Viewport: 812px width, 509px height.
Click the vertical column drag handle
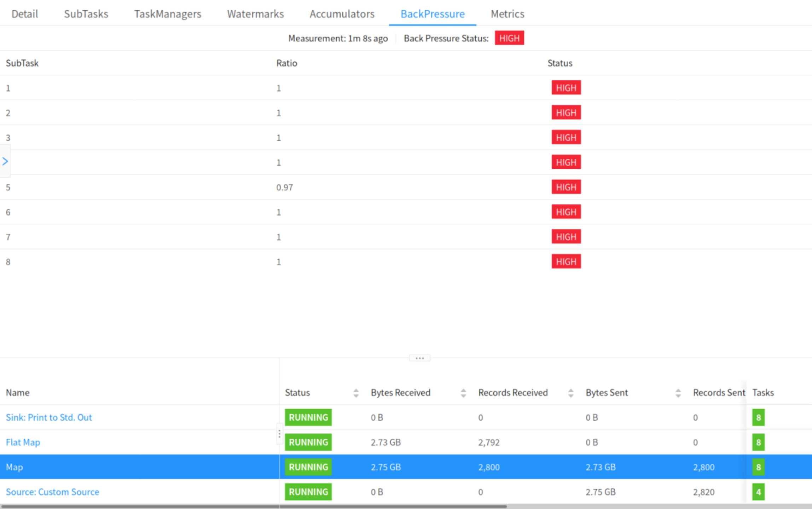279,434
